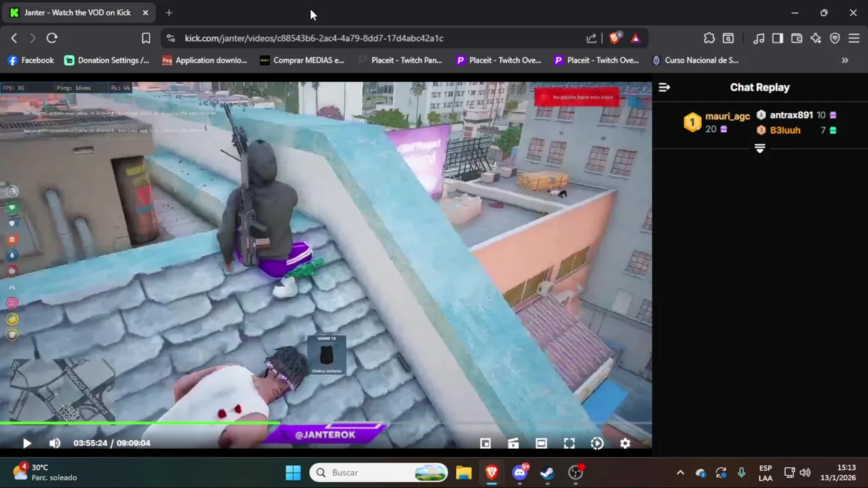The height and width of the screenshot is (488, 868).
Task: Go back to previous page
Action: pyautogui.click(x=14, y=39)
